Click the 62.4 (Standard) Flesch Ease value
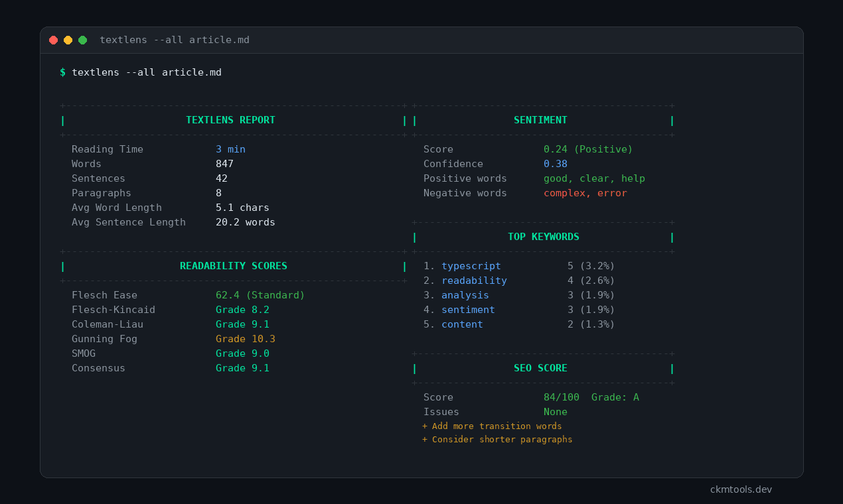 [x=260, y=295]
